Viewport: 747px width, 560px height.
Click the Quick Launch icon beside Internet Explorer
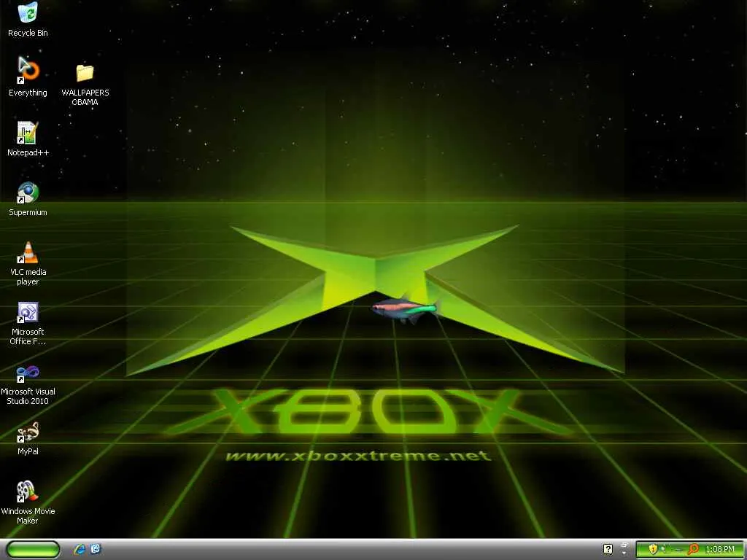96,549
